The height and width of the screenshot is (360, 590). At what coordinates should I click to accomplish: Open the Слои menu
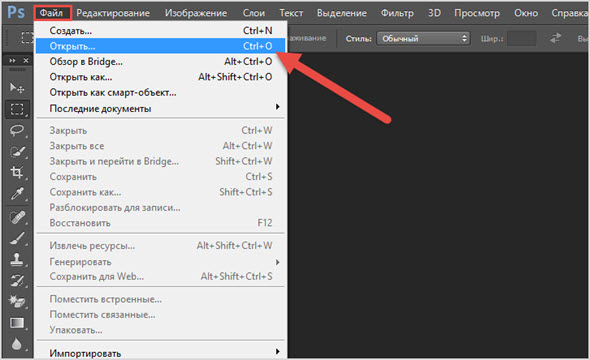254,13
